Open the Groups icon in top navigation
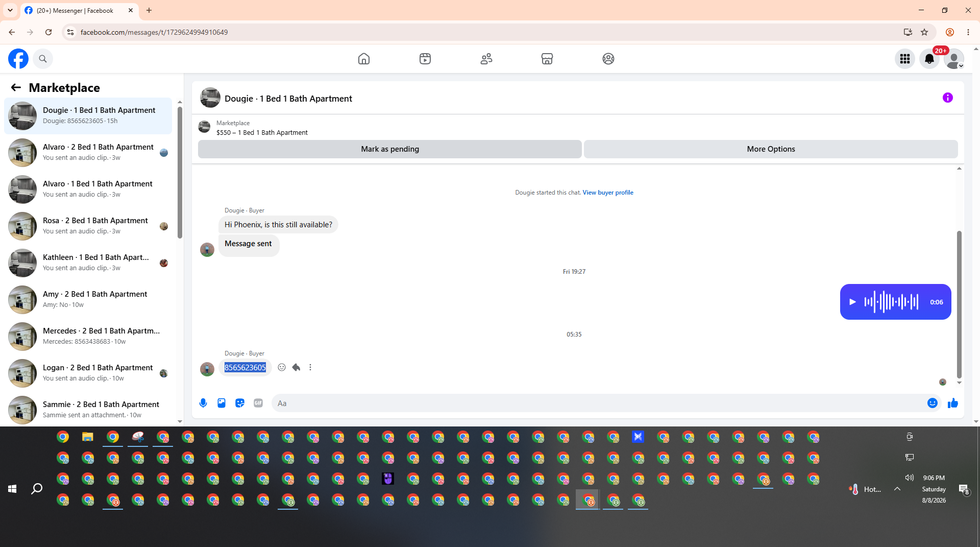 tap(608, 59)
